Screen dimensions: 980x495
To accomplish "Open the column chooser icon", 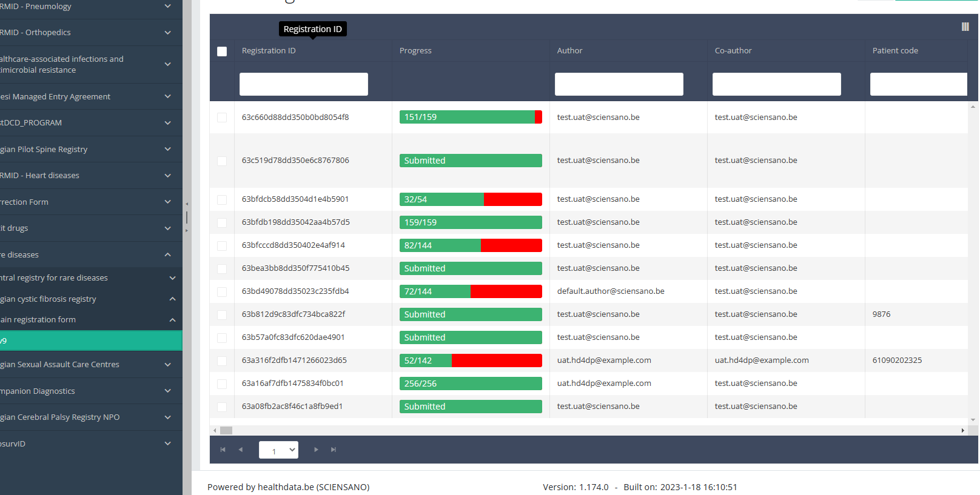I will click(x=965, y=27).
